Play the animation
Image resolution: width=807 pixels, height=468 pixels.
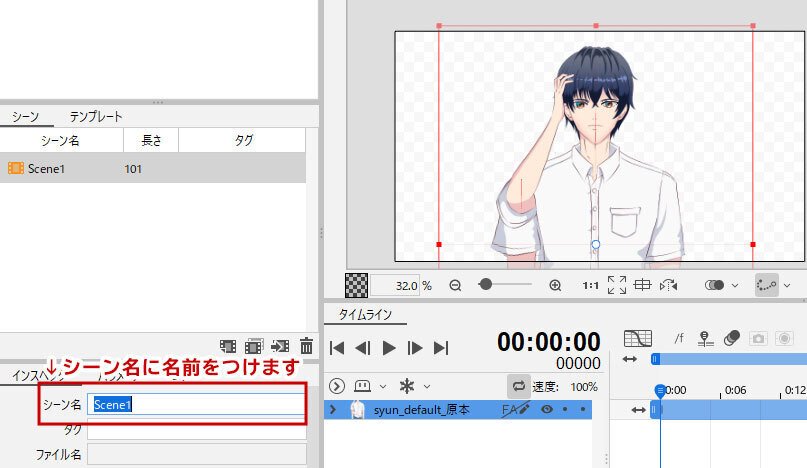point(389,348)
